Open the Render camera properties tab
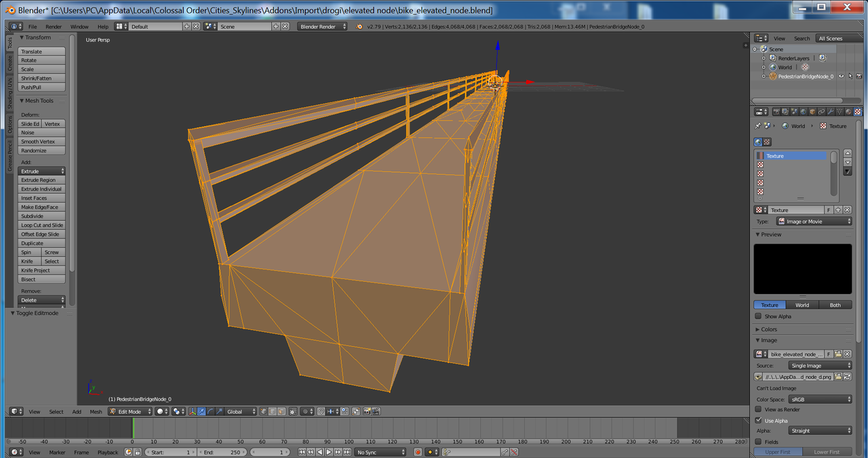 (x=776, y=112)
